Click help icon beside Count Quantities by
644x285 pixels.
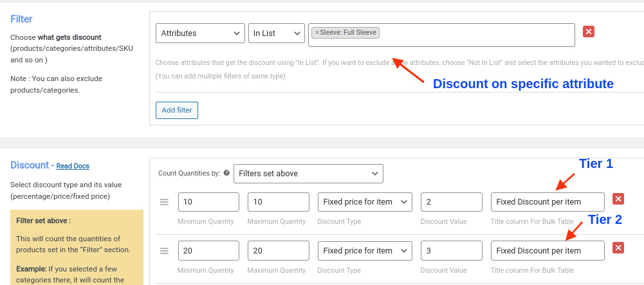[226, 173]
